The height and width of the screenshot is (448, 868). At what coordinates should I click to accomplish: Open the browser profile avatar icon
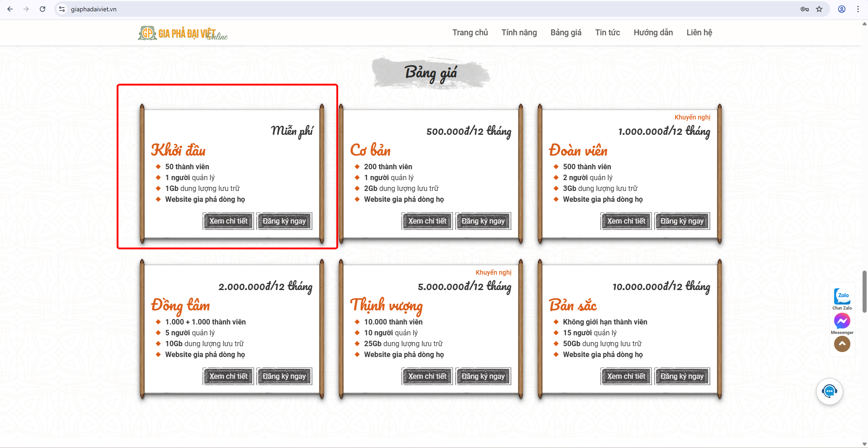click(841, 9)
